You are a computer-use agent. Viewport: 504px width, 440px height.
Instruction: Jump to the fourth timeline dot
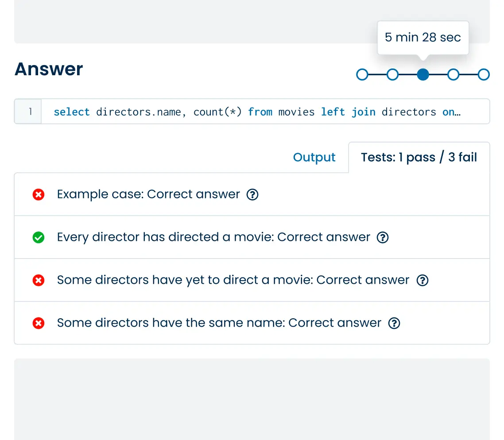[x=453, y=74]
